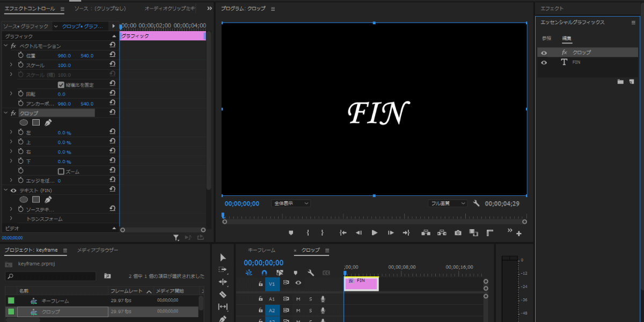Toggle Linked Selection icon in timeline
The image size is (644, 322).
tap(280, 273)
